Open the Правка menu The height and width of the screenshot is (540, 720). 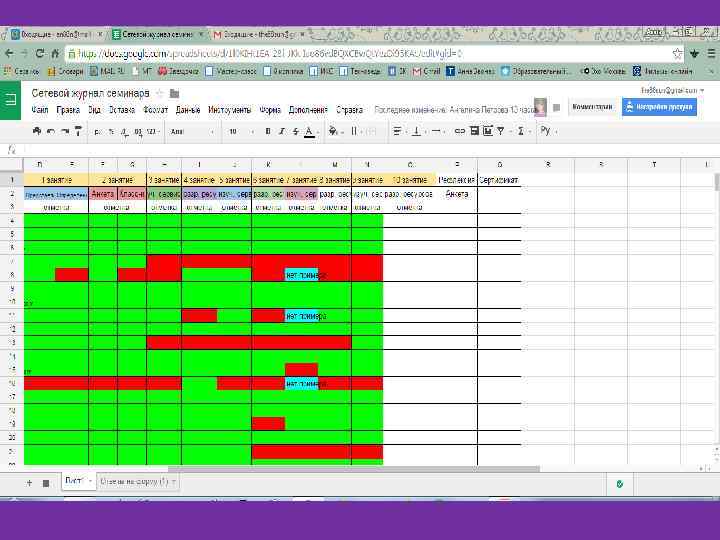tap(68, 110)
